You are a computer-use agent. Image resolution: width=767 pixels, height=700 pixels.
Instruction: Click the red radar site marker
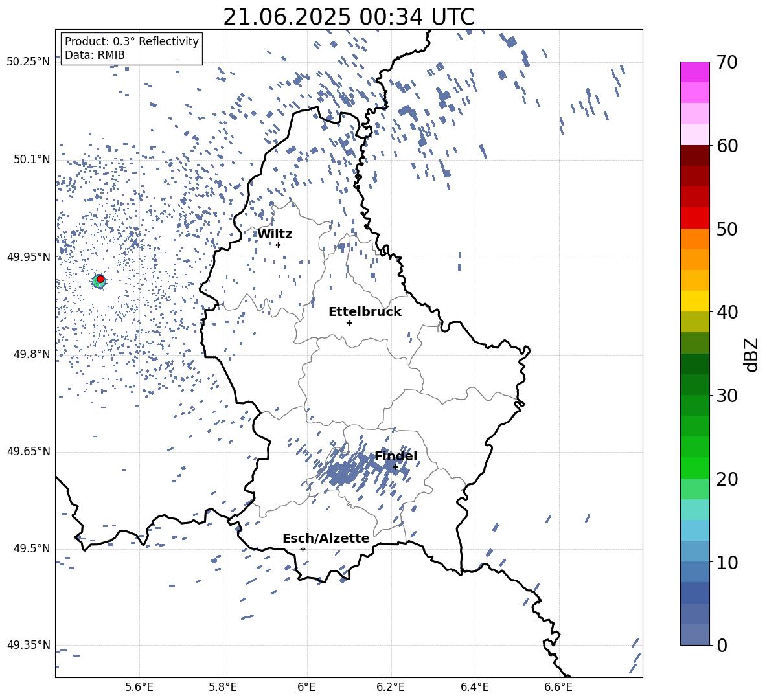coord(100,279)
